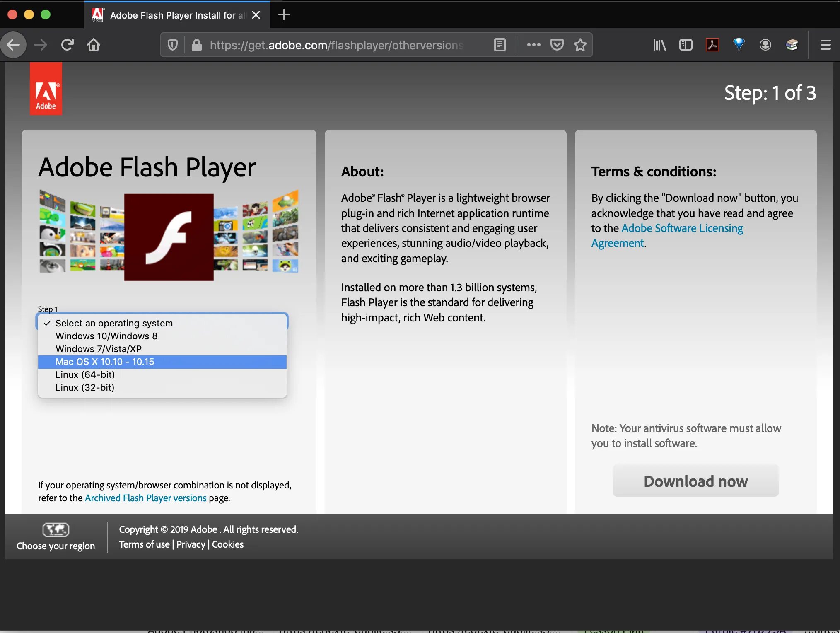Screen dimensions: 840x633
Task: Click the Download now button
Action: 695,481
